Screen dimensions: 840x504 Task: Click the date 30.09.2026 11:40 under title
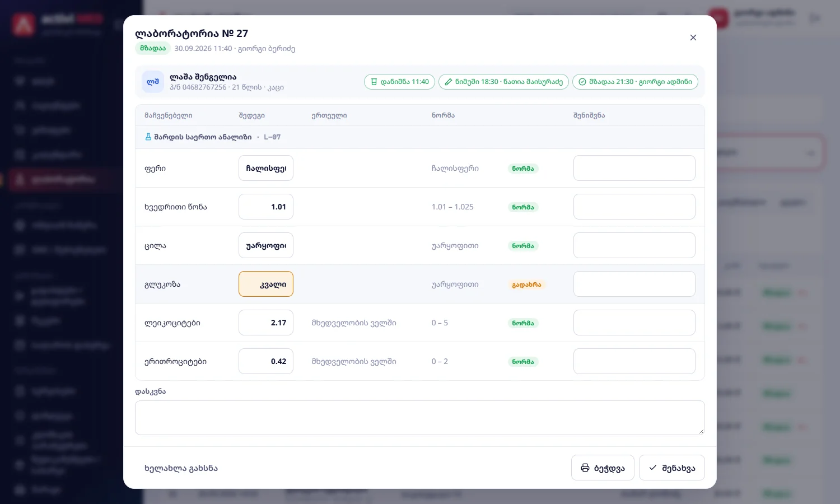coord(203,49)
